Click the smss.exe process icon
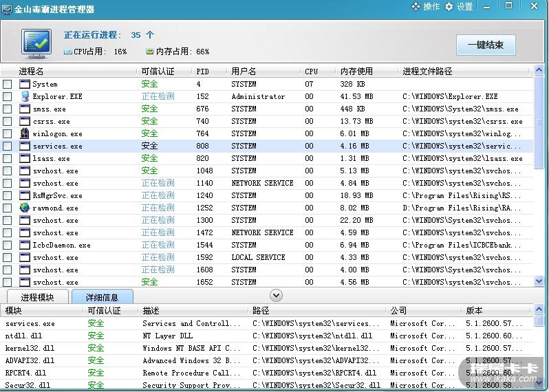Viewport: 549px width, 392px height. point(25,109)
